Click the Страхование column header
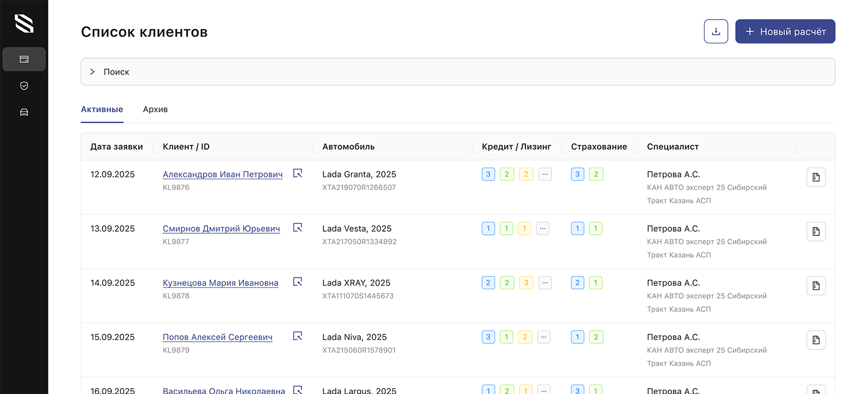Viewport: 868px width, 394px height. click(599, 146)
